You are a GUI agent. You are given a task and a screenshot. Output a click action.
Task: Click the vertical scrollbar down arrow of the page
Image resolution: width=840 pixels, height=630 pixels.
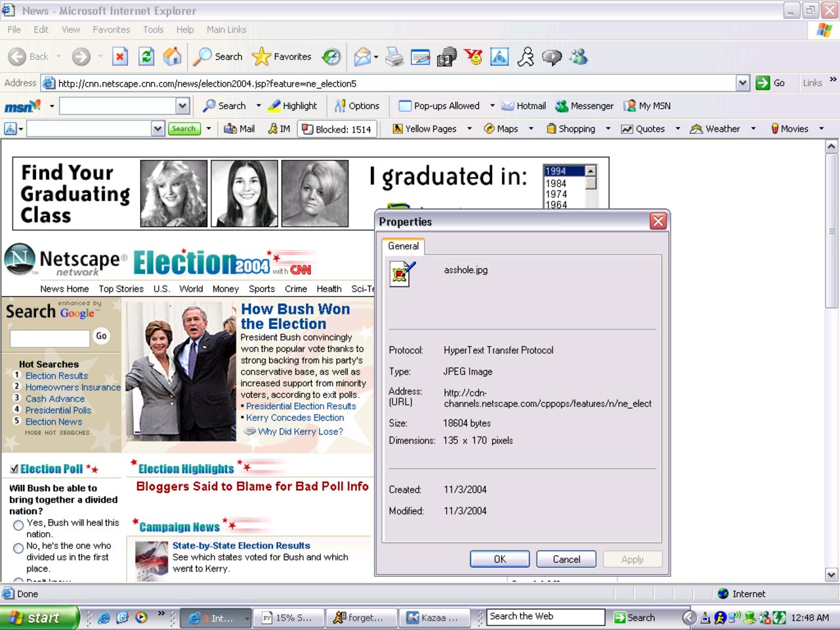831,575
